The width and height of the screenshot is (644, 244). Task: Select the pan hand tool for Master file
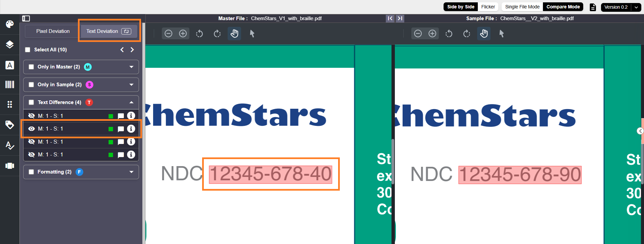click(234, 34)
